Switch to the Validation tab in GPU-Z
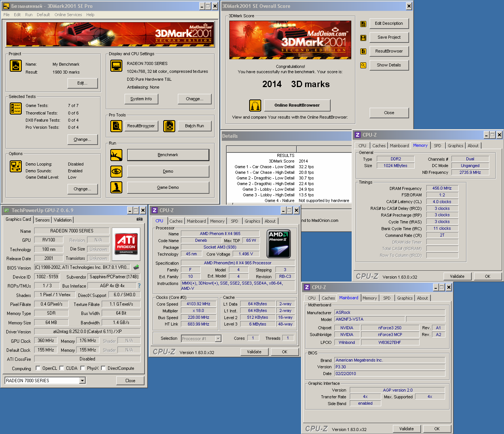Image resolution: width=504 pixels, height=434 pixels. (x=63, y=220)
